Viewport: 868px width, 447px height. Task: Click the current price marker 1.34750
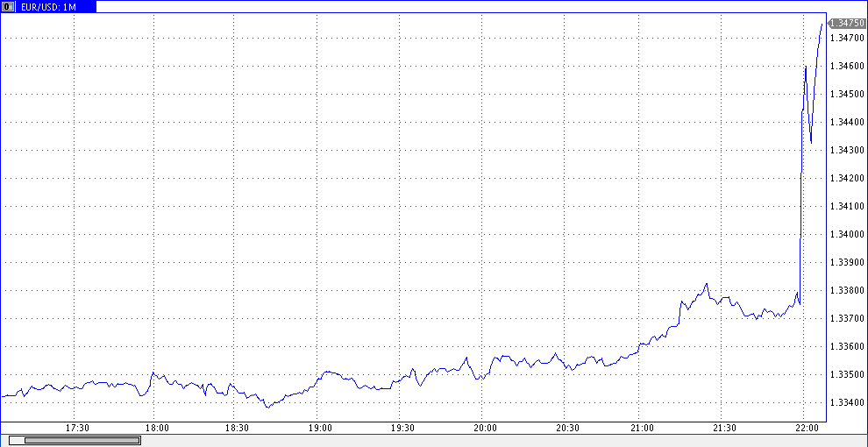847,24
